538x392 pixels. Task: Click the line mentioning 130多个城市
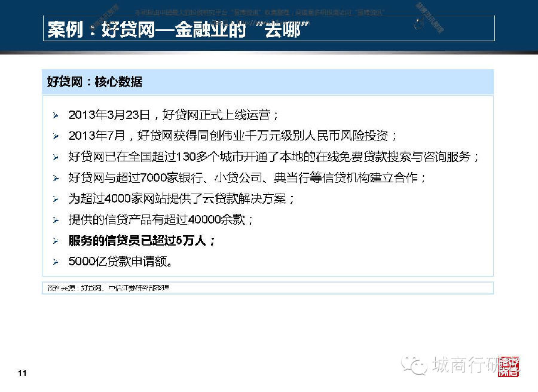point(273,157)
